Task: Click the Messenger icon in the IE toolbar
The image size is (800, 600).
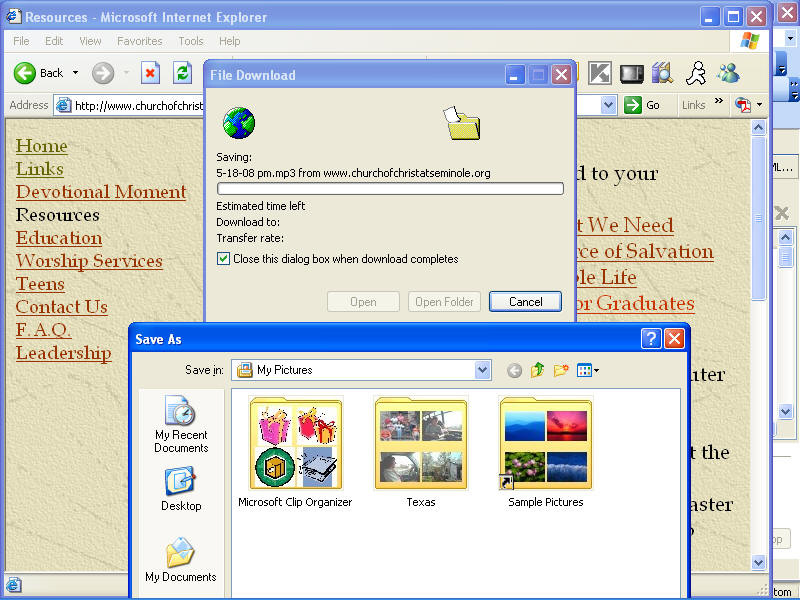Action: pos(728,73)
